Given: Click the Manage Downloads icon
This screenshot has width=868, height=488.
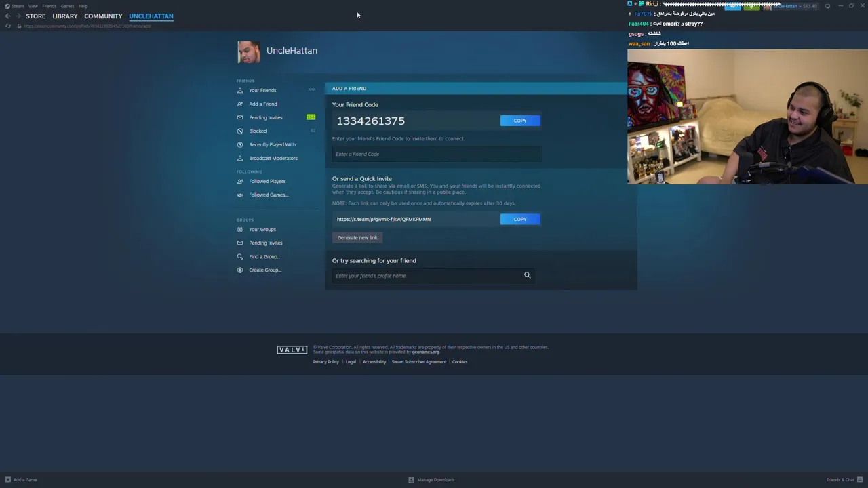Looking at the screenshot, I should 411,479.
